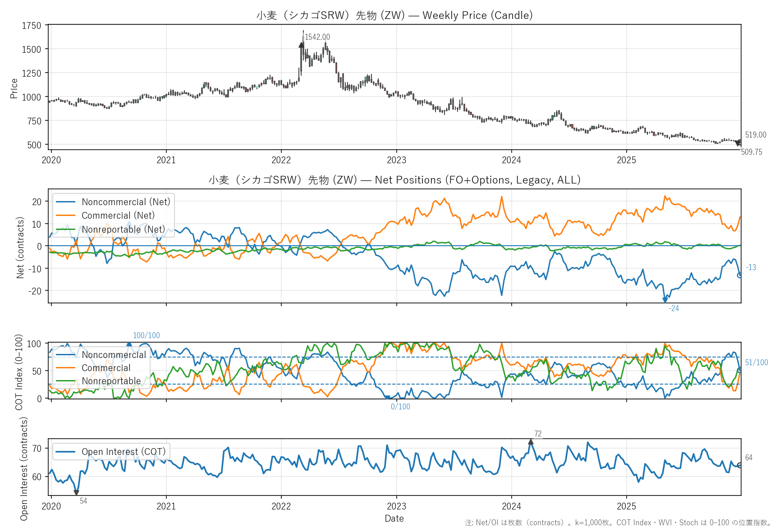
Task: Click the Nonreportable label in the COT Index legend
Action: [x=111, y=381]
